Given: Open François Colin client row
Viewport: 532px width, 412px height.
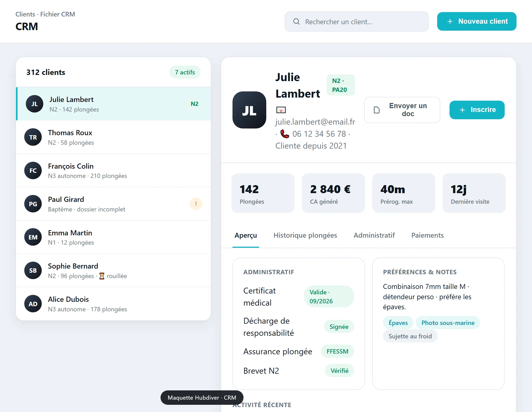Looking at the screenshot, I should point(113,170).
